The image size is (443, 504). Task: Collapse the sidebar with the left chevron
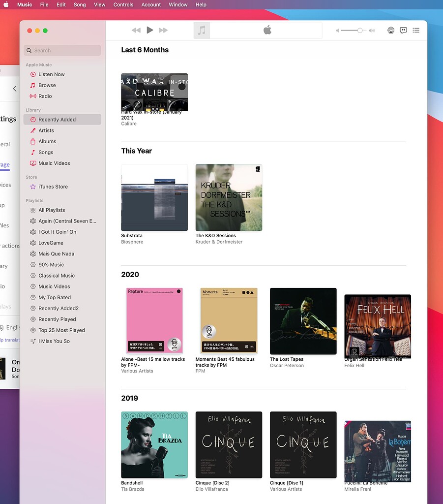point(14,89)
